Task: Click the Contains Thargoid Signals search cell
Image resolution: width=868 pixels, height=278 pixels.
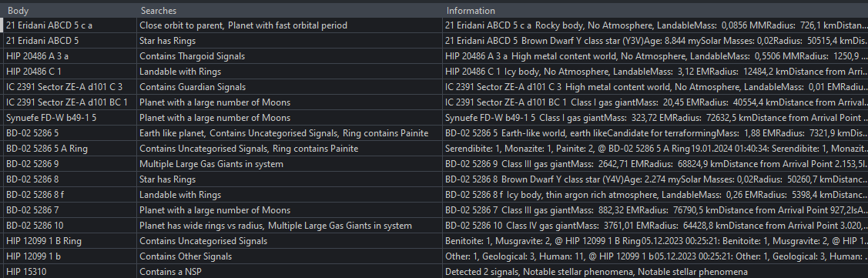Action: pyautogui.click(x=290, y=56)
